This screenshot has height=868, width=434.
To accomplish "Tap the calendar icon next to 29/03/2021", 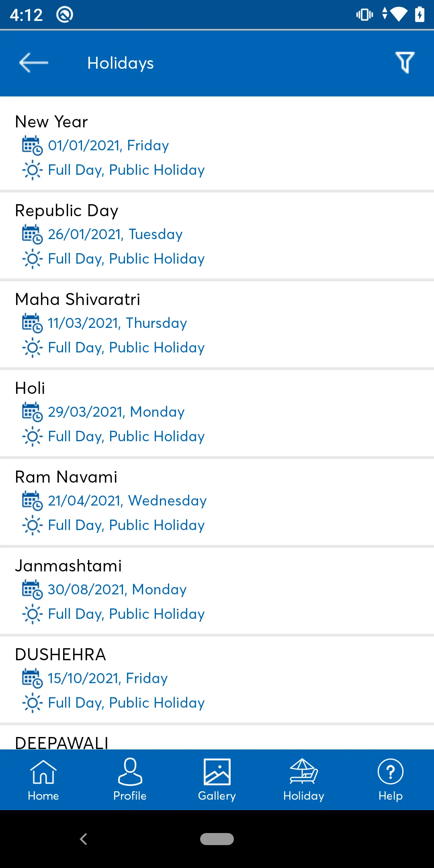I will coord(32,412).
